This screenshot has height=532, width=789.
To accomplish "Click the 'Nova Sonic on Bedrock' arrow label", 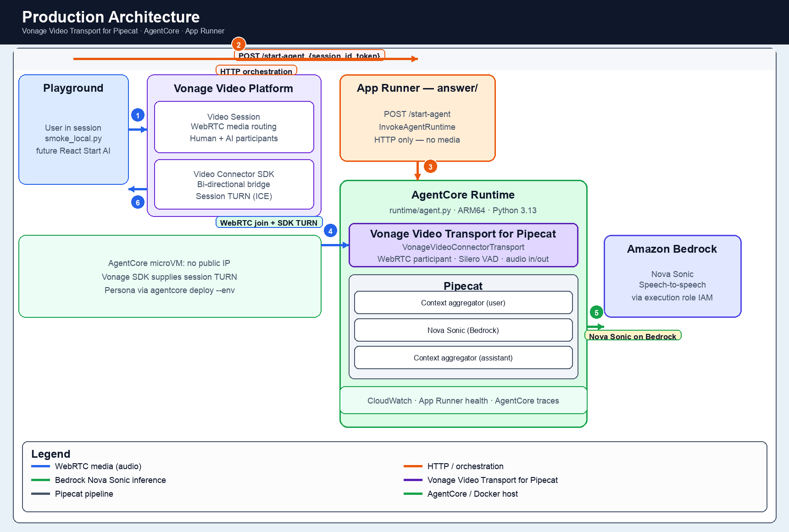I will click(633, 336).
